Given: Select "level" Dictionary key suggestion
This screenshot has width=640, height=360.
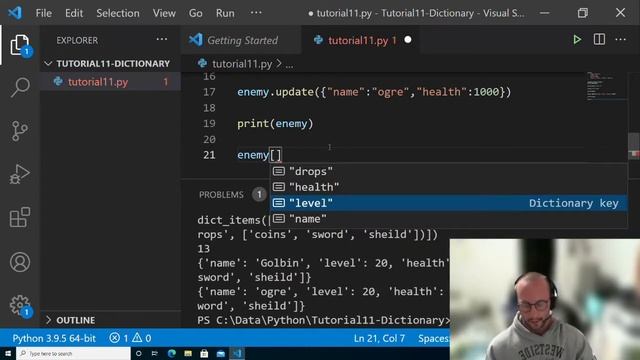Looking at the screenshot, I should point(448,203).
